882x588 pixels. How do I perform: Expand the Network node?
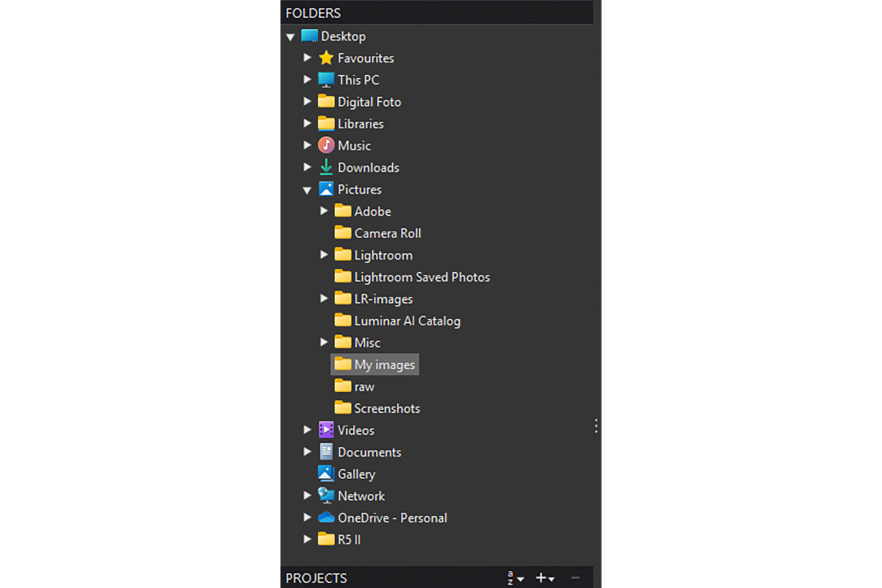(x=307, y=495)
